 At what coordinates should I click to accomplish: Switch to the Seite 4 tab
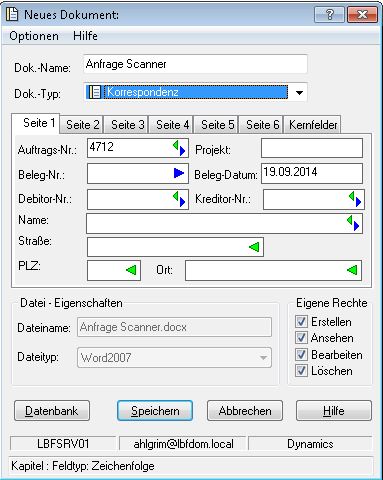point(172,125)
